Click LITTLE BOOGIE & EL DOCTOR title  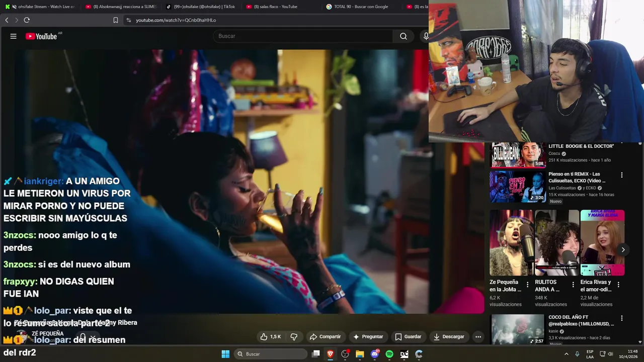[x=581, y=146]
